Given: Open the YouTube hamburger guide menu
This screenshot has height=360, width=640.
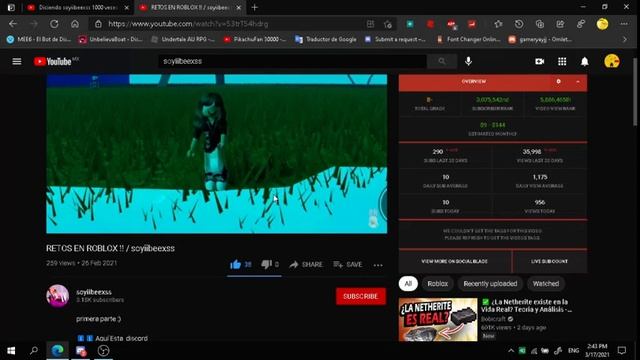Looking at the screenshot, I should [17, 61].
